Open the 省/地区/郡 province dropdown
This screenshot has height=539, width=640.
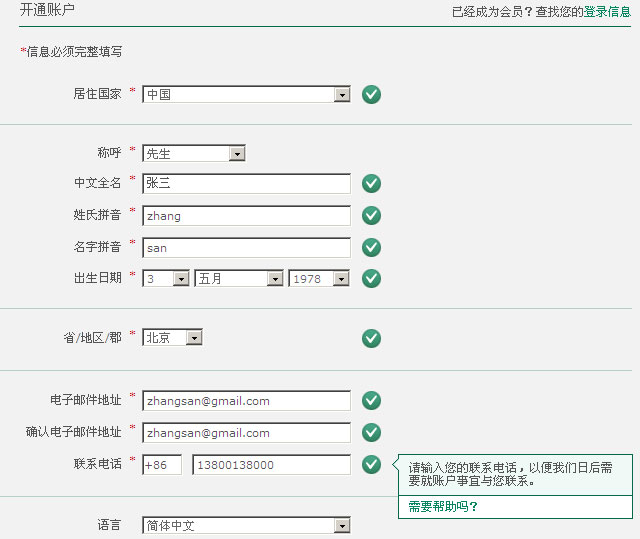(x=172, y=338)
